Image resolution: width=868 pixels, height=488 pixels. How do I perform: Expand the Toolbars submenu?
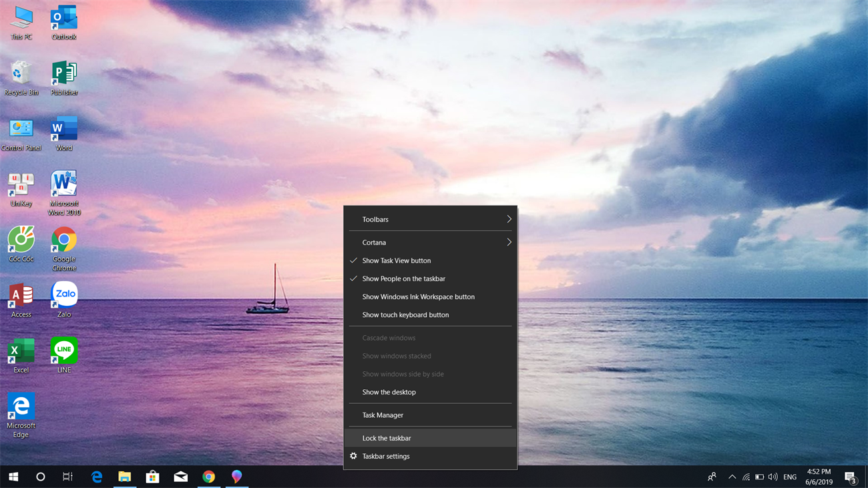tap(430, 219)
